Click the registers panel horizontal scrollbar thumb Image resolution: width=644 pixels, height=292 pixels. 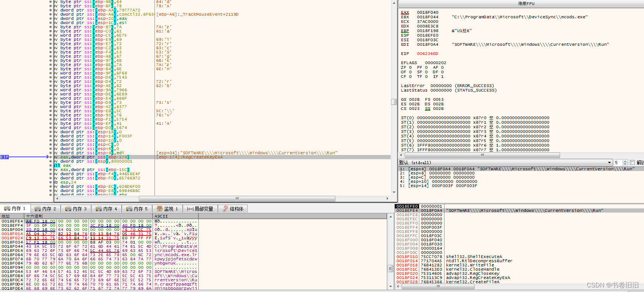[x=482, y=155]
